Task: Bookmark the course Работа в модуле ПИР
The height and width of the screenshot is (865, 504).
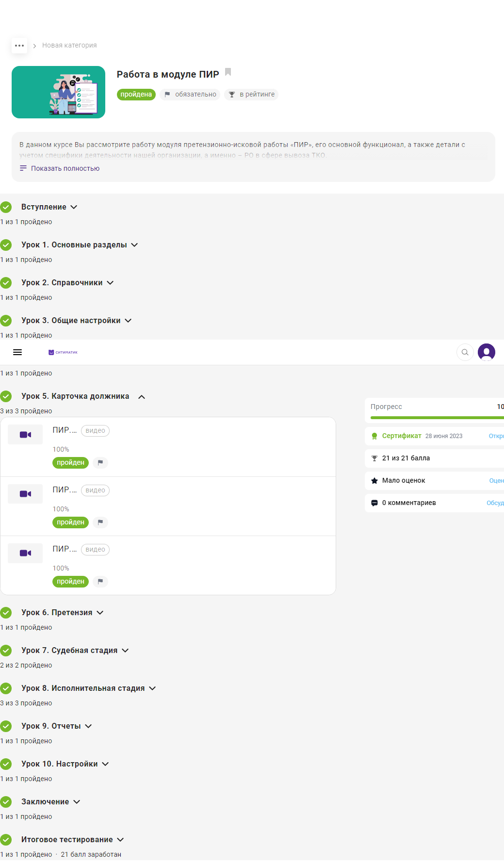Action: point(228,72)
